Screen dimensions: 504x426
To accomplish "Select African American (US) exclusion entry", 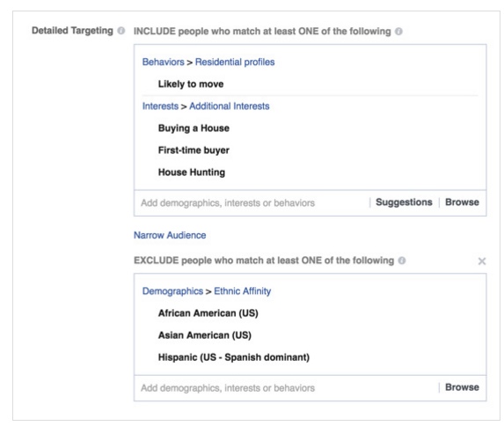I will (x=208, y=313).
